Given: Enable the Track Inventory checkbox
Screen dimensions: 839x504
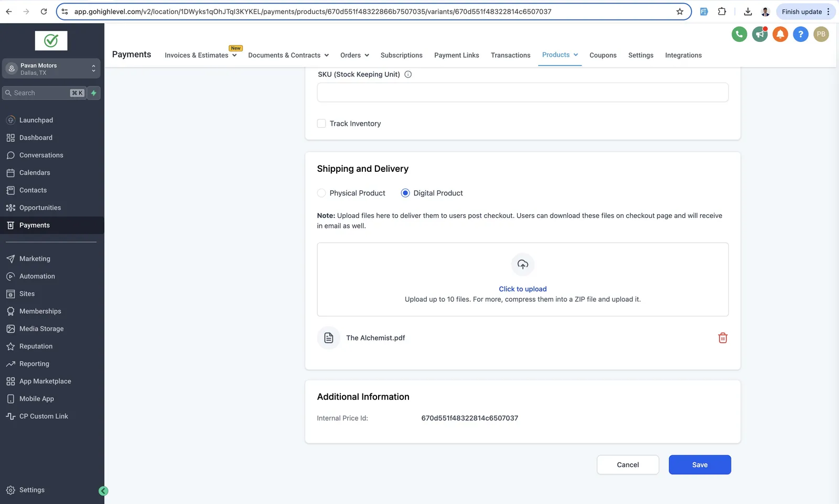Looking at the screenshot, I should (321, 124).
